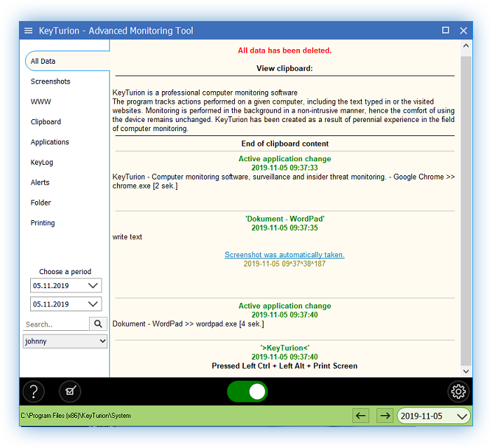Maximize the KeyTurion window
Viewport: 492px width, 448px height.
point(445,30)
